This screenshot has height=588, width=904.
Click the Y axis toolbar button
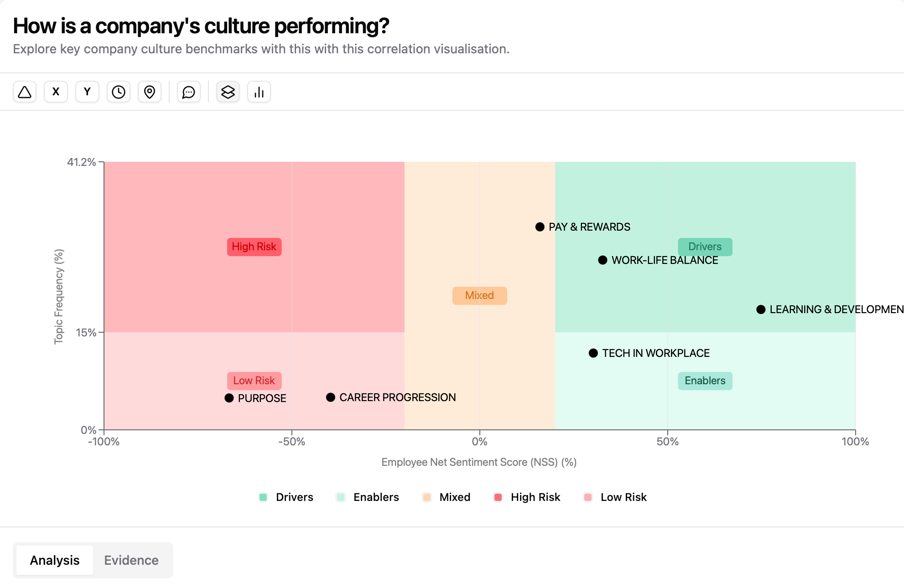click(x=87, y=92)
